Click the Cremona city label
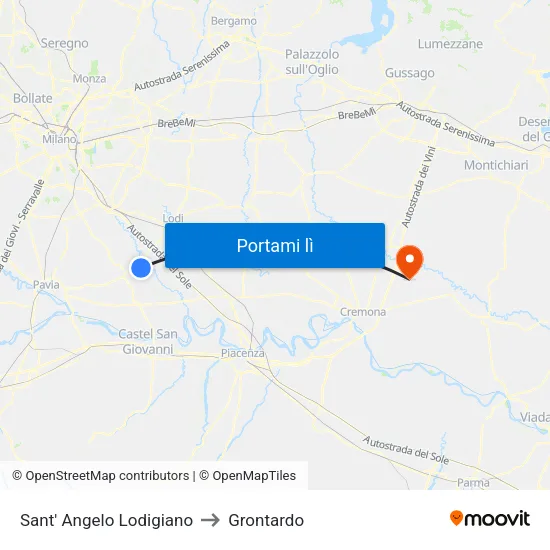This screenshot has height=550, width=550. 363,312
